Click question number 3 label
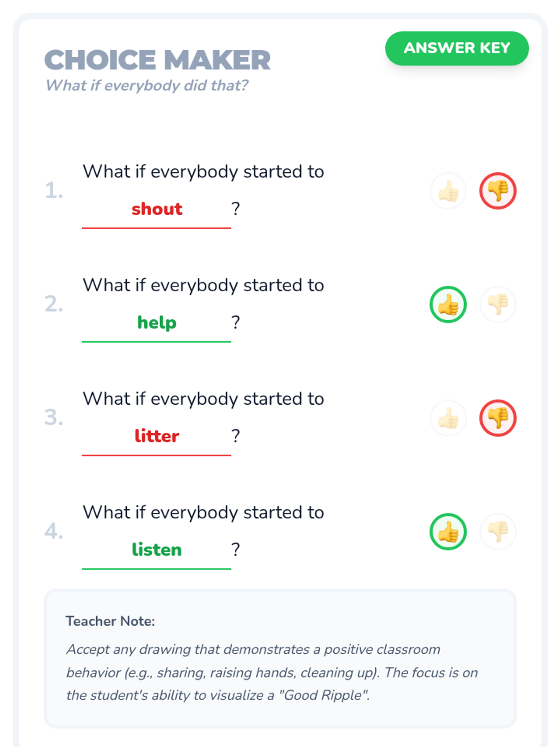 (x=54, y=417)
